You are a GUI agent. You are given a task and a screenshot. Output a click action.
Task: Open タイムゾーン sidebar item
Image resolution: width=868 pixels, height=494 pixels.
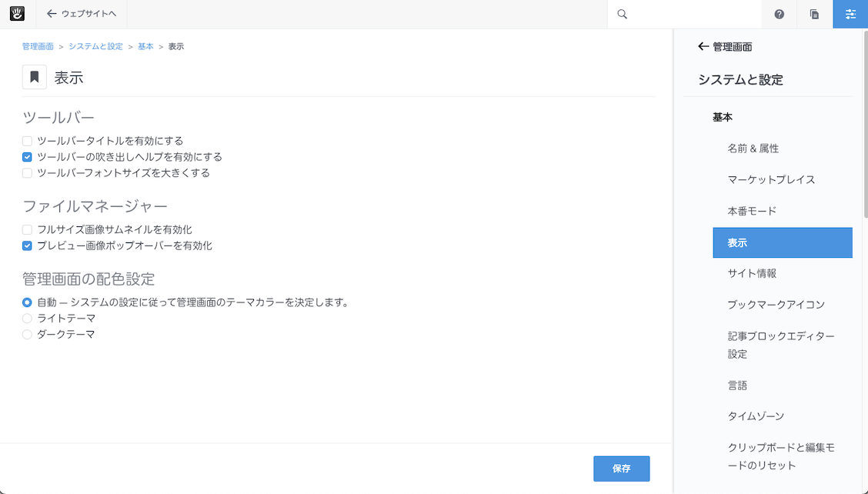point(756,416)
